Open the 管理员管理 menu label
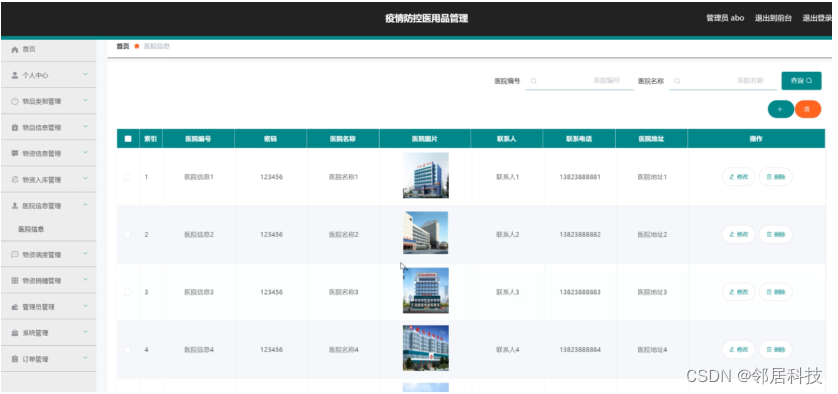The image size is (838, 394). [x=38, y=307]
